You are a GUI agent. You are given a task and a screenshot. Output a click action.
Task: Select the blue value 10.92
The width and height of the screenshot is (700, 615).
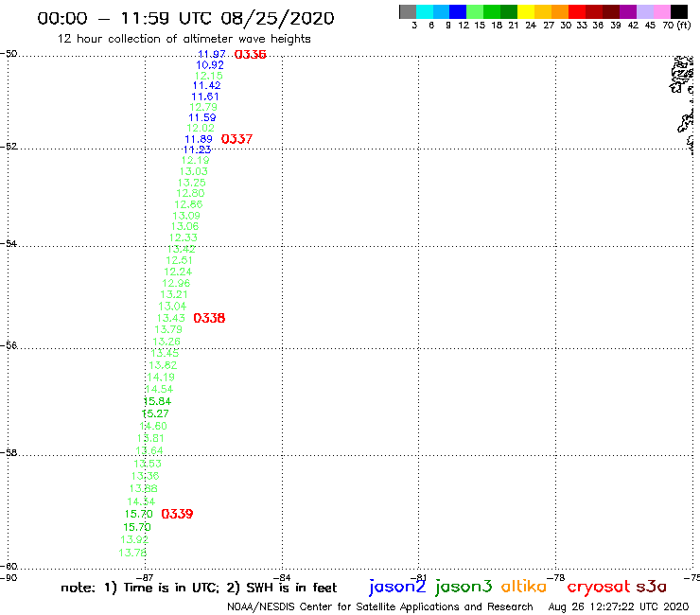(x=210, y=64)
